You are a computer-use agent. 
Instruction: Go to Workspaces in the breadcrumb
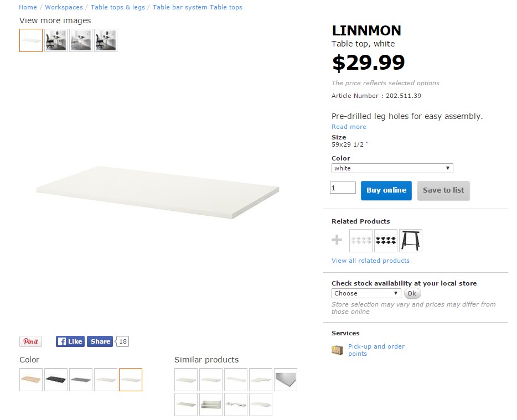coord(64,7)
